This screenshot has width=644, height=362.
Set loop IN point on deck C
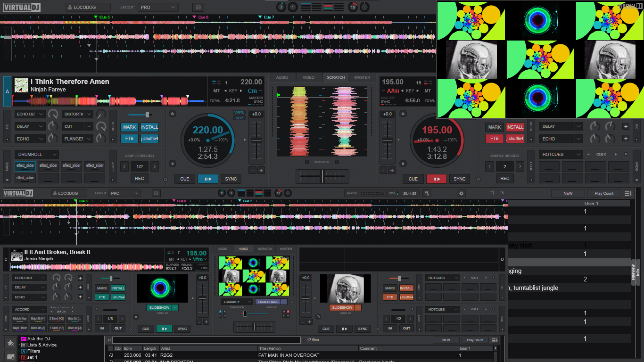click(102, 328)
